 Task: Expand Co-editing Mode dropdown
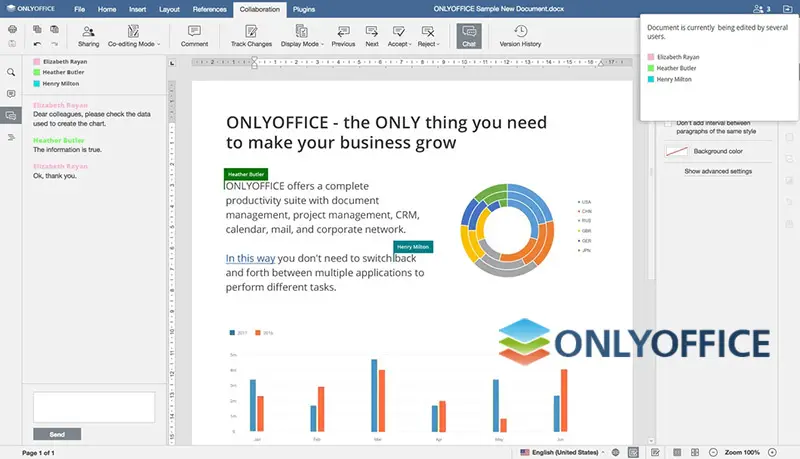pos(133,36)
